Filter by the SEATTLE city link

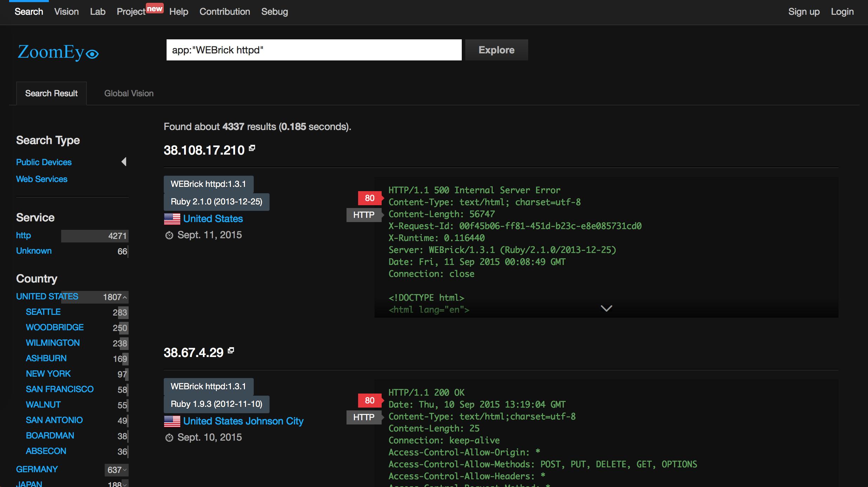tap(43, 312)
